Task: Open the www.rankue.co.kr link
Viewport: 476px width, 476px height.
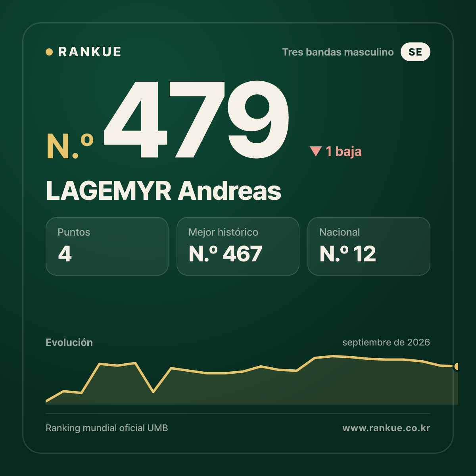Action: [386, 428]
